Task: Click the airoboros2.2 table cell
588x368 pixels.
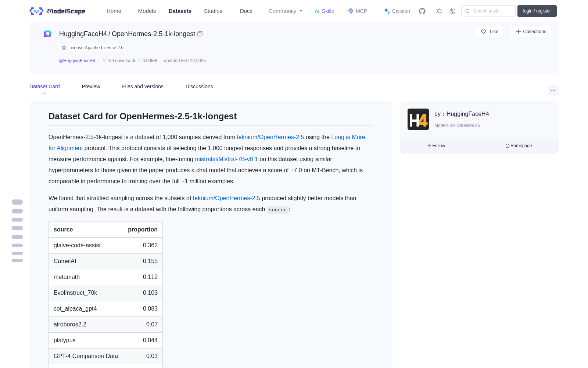Action: [86, 325]
